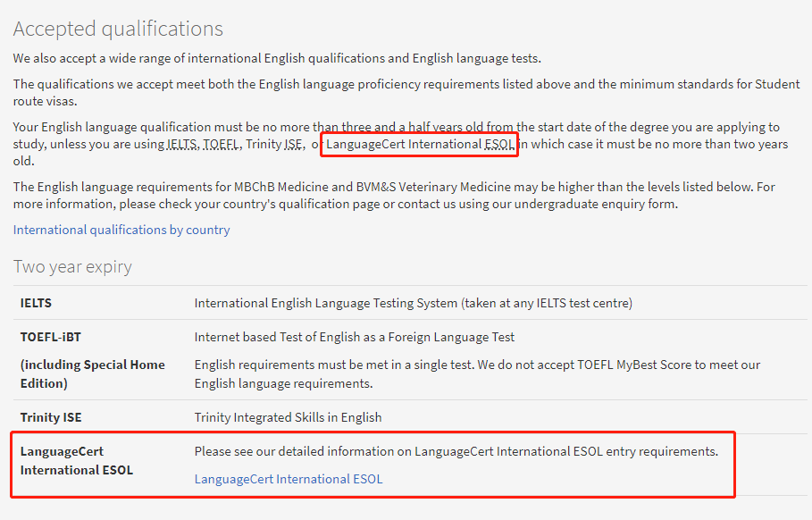Click the bold LanguageCert International ESOL row label
Image resolution: width=812 pixels, height=520 pixels.
77,460
